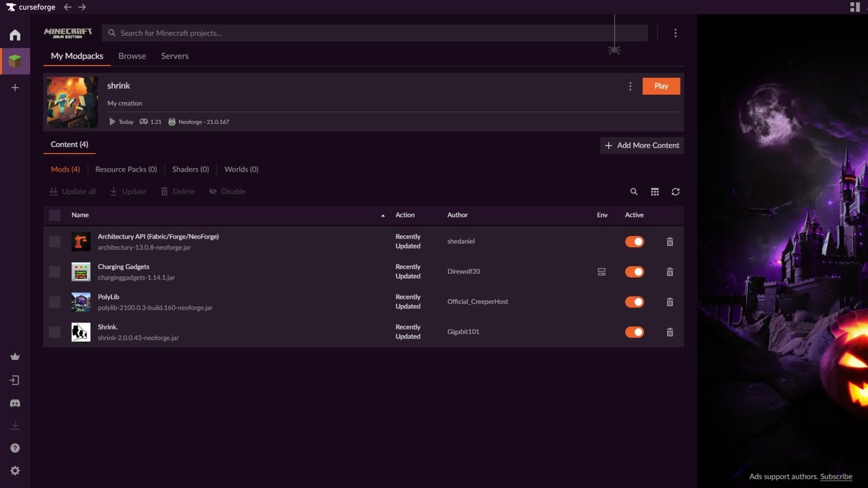
Task: Open settings gear in sidebar
Action: (x=15, y=471)
